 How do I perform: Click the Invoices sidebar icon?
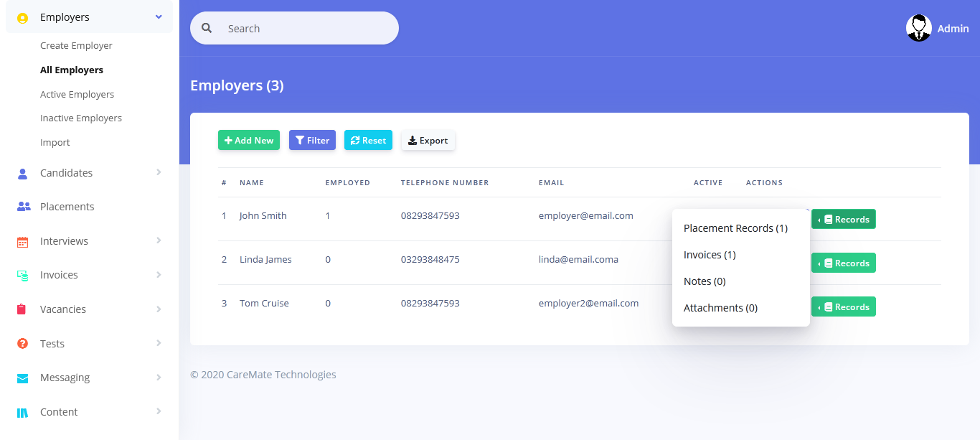(x=22, y=276)
